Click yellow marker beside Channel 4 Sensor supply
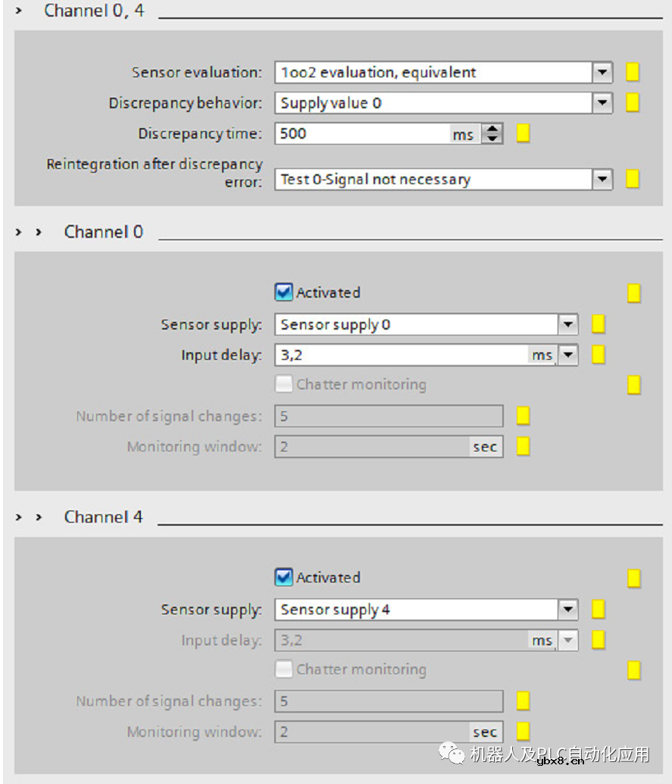 tap(599, 609)
